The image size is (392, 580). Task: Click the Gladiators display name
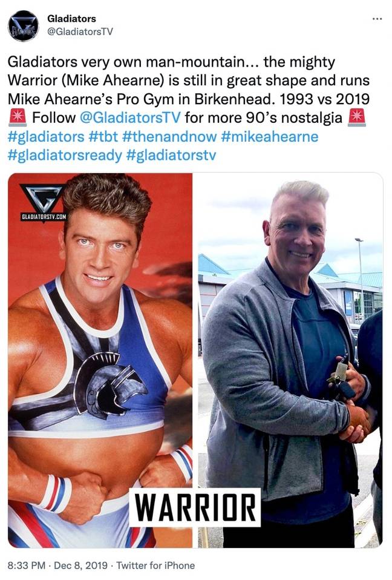[x=71, y=19]
